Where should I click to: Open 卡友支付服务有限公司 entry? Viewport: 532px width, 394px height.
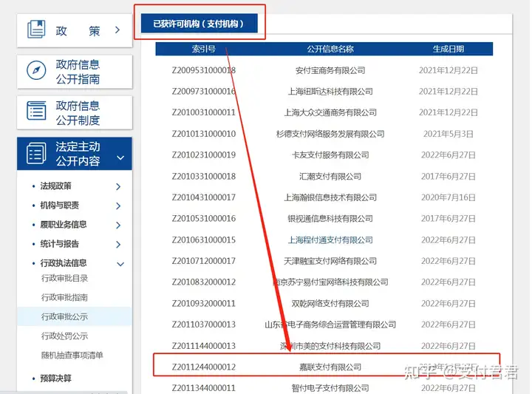330,155
